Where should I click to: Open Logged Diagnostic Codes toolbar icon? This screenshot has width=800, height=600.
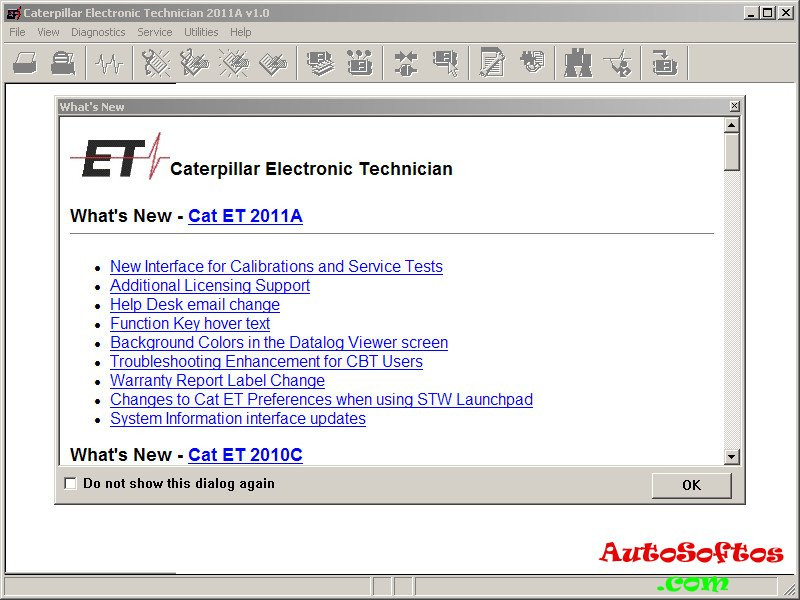click(x=194, y=63)
